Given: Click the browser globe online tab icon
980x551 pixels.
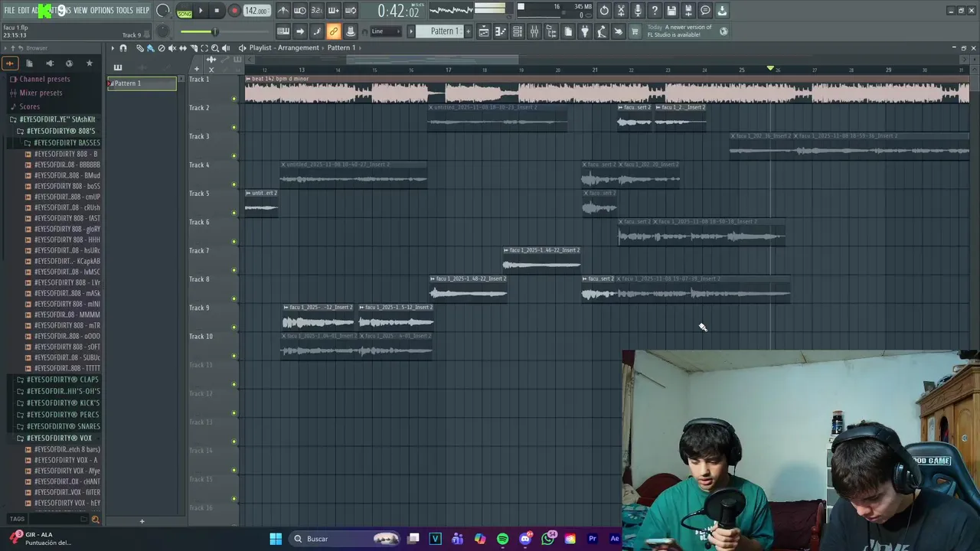Looking at the screenshot, I should (69, 64).
